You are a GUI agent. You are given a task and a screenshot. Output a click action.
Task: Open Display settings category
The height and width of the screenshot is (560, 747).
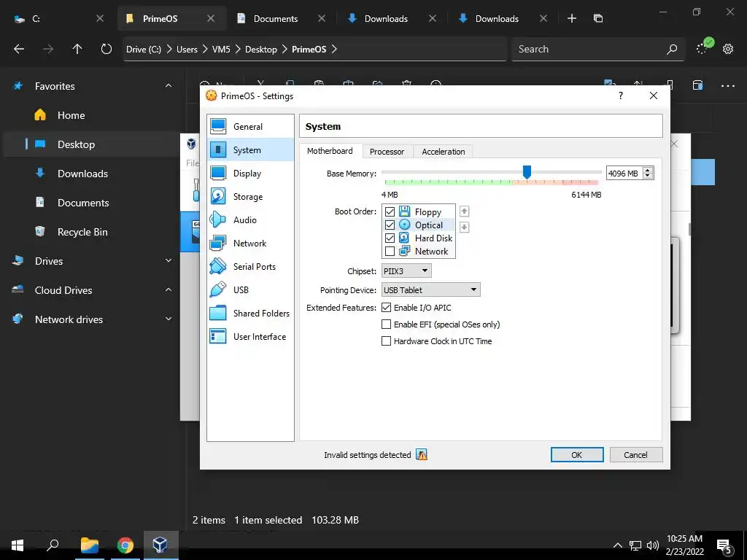(x=250, y=174)
